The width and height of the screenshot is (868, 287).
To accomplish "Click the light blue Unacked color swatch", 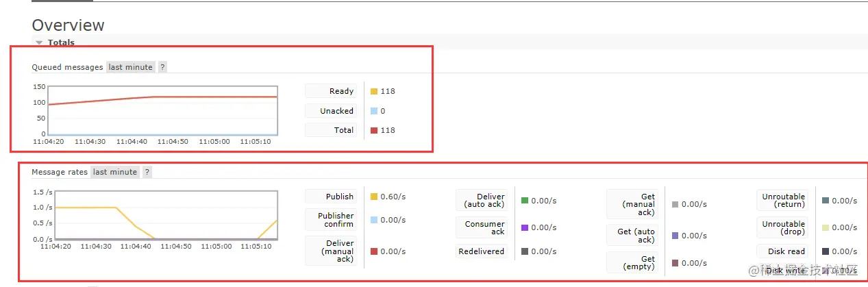I will tap(374, 111).
